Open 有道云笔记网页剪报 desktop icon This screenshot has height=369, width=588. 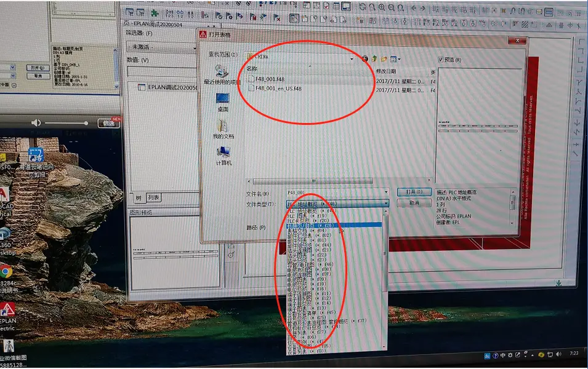[x=36, y=164]
